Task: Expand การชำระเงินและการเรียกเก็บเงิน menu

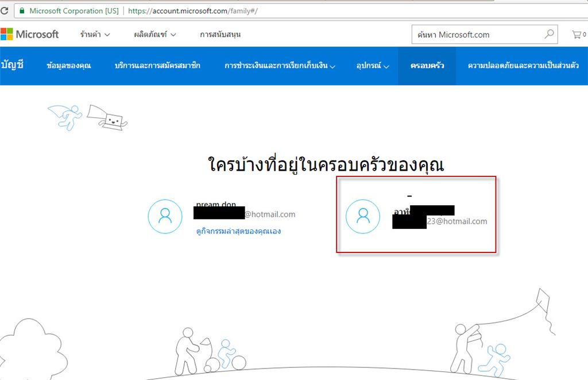Action: click(280, 66)
